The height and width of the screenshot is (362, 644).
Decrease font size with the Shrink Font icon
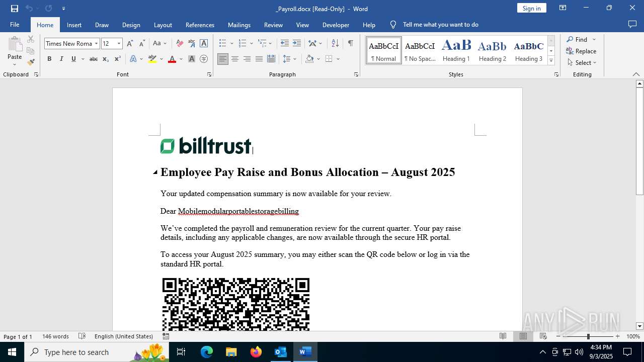pyautogui.click(x=142, y=44)
